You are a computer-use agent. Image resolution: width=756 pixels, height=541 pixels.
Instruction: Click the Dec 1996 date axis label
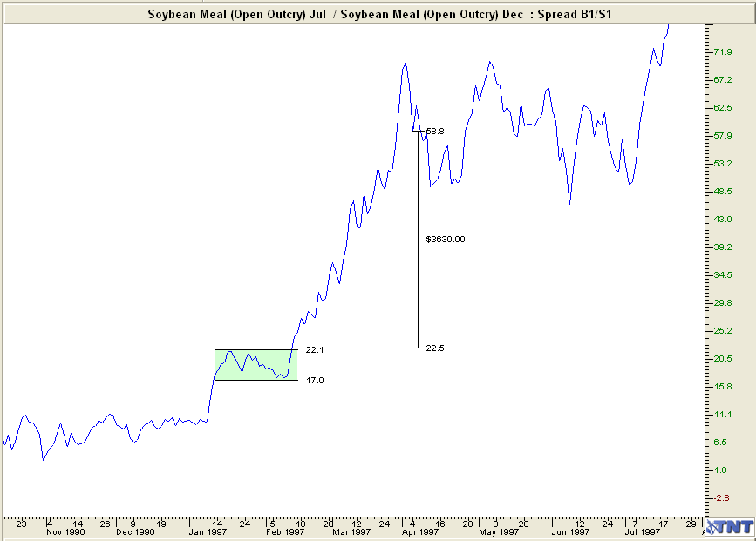pyautogui.click(x=135, y=532)
